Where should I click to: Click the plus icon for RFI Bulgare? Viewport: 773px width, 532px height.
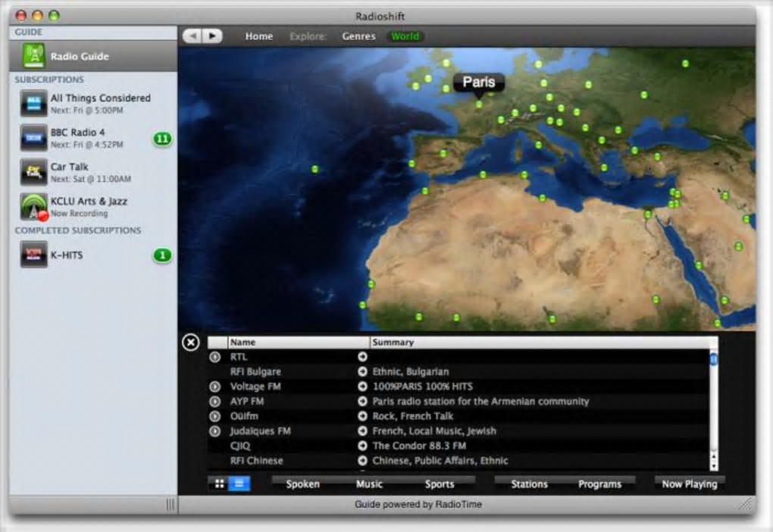click(x=362, y=371)
